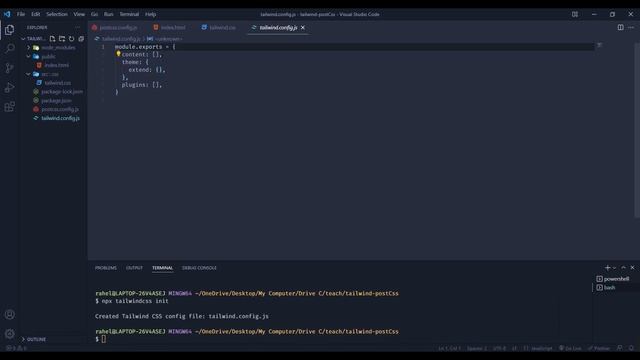The width and height of the screenshot is (640, 360).
Task: Click Go Live in the status bar
Action: point(570,348)
